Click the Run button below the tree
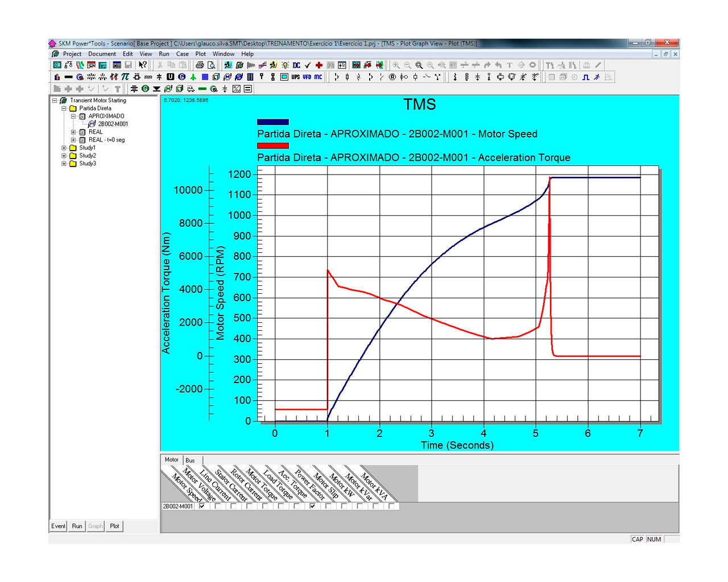This screenshot has height=582, width=728. (x=77, y=526)
